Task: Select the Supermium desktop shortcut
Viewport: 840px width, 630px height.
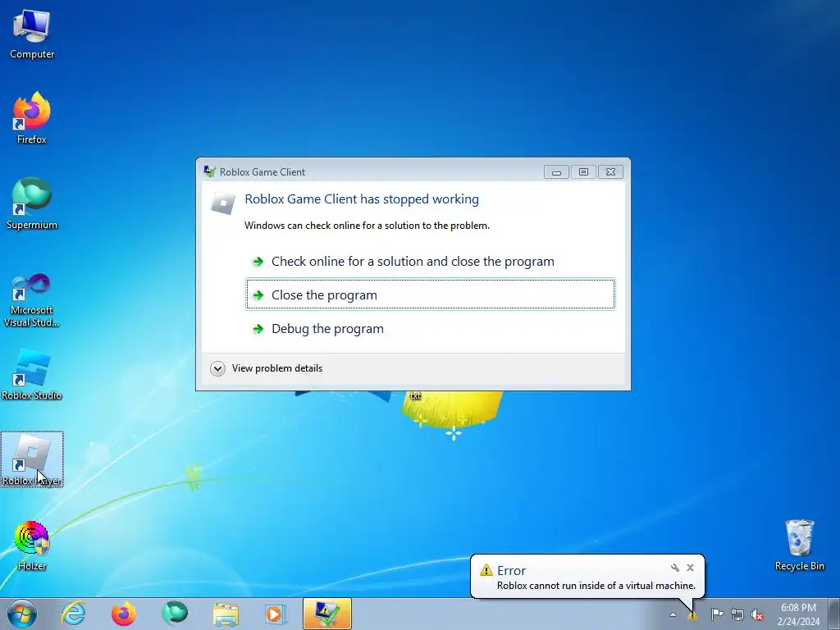Action: (32, 203)
